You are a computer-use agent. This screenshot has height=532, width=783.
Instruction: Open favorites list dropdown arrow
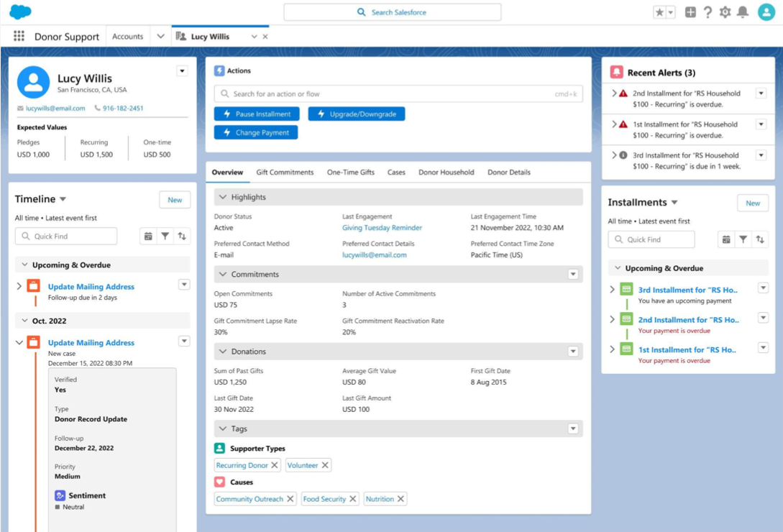(671, 12)
